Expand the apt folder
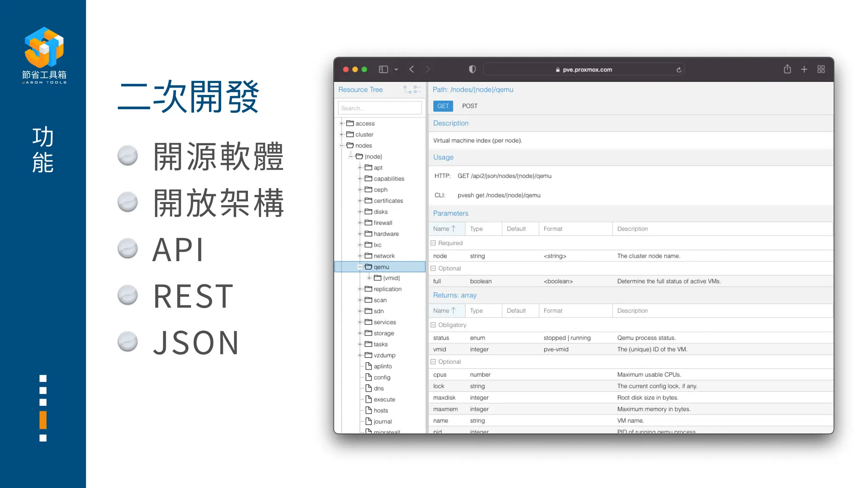This screenshot has height=488, width=868. pyautogui.click(x=360, y=167)
